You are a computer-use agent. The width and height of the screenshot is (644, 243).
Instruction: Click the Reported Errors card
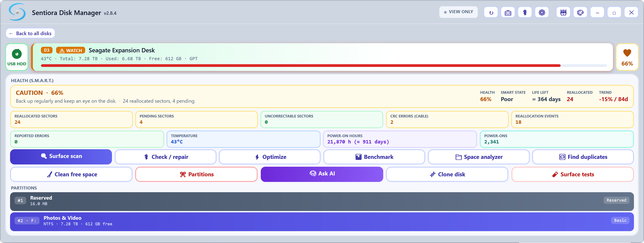coord(87,139)
